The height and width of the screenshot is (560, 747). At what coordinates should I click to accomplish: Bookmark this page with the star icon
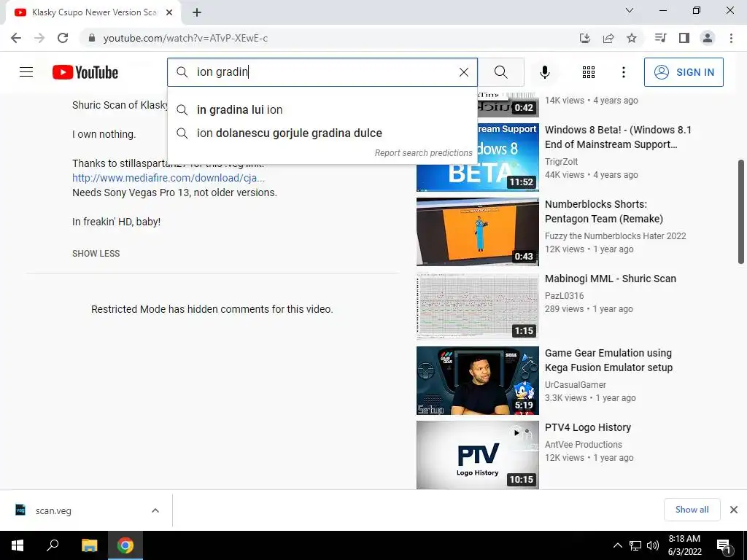pos(632,38)
